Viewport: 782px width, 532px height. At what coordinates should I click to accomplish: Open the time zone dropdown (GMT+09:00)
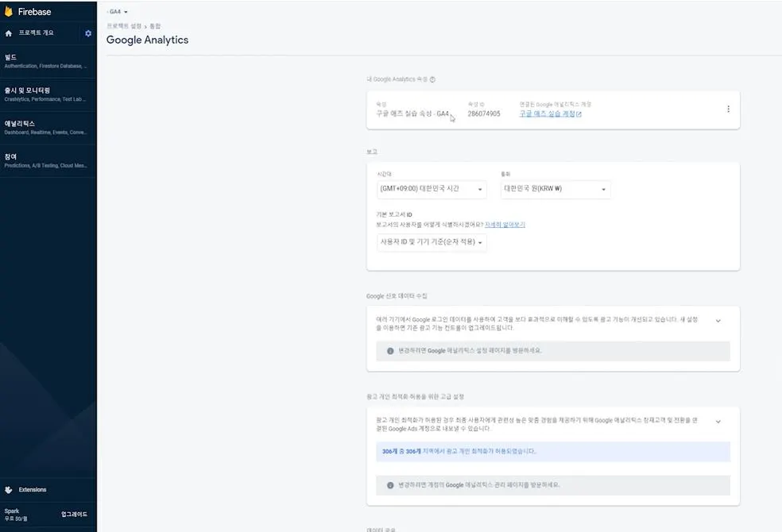432,189
